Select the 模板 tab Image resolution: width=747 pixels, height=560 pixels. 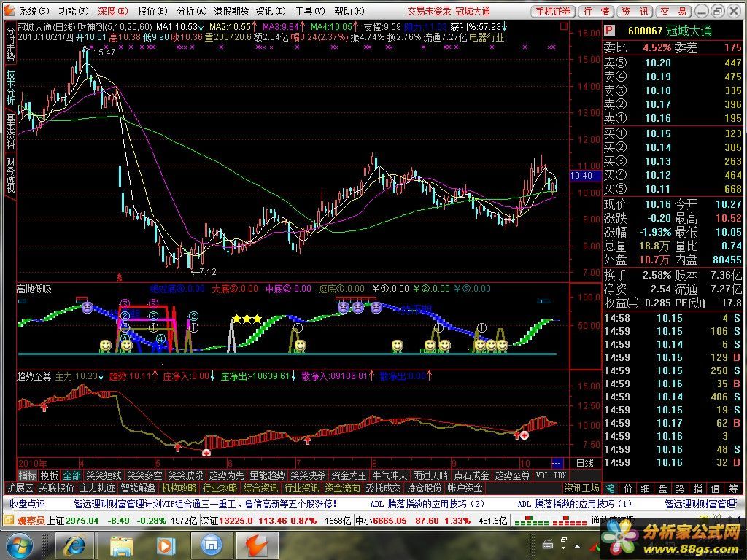[x=49, y=475]
